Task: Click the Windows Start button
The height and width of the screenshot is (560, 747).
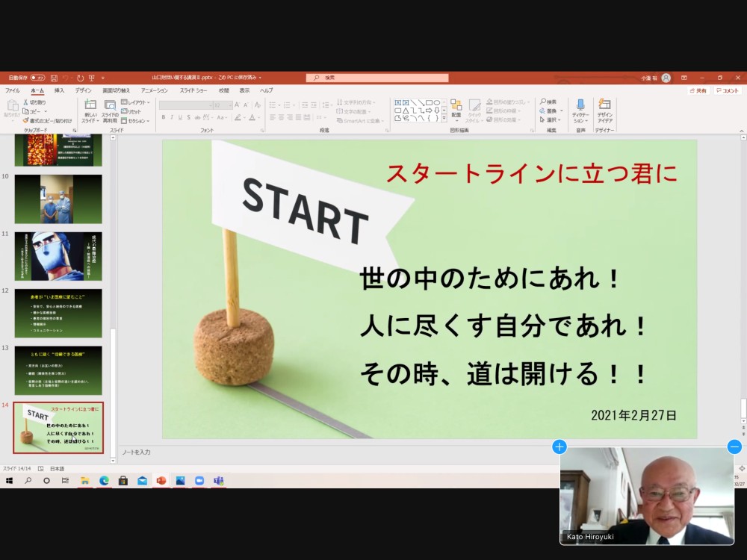Action: (9, 480)
